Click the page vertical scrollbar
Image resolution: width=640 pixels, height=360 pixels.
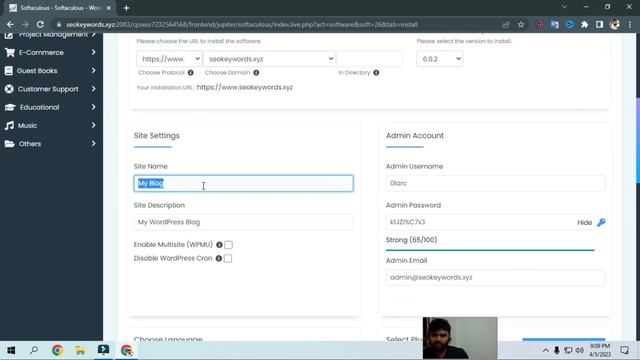(638, 141)
